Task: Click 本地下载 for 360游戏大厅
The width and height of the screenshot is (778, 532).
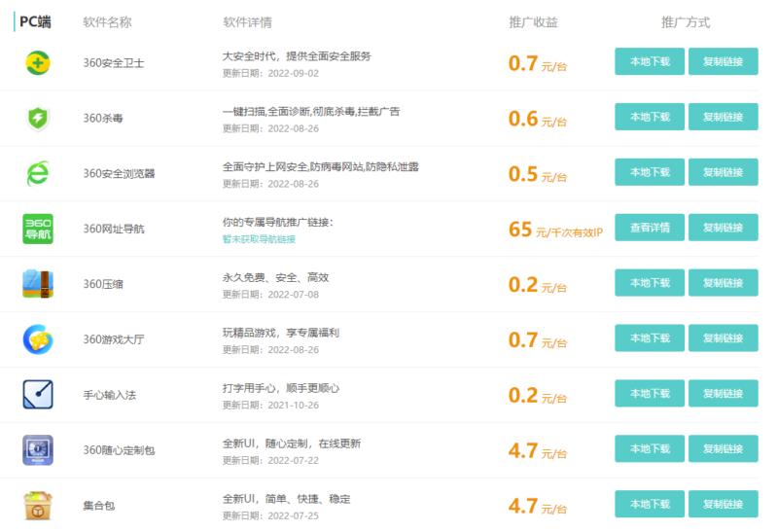Action: click(x=650, y=337)
